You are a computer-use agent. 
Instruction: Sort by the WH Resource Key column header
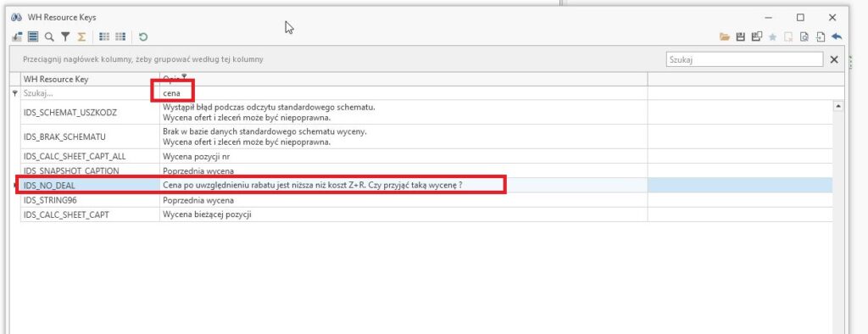click(90, 79)
